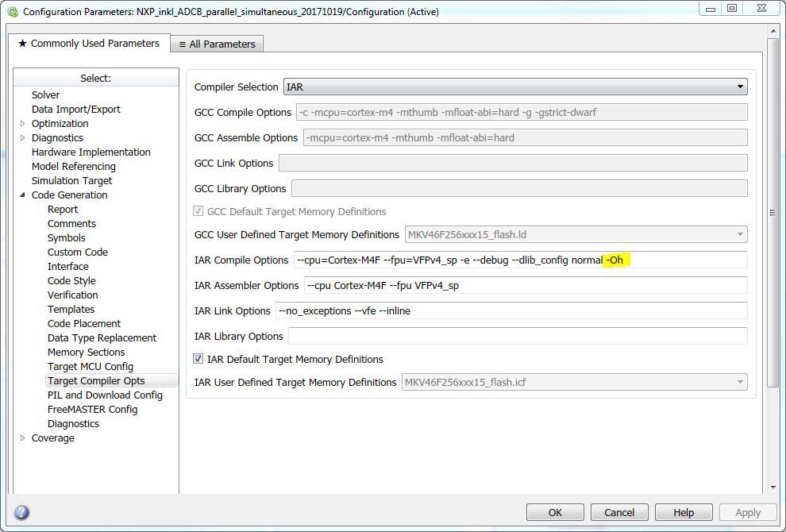Select Templates in the tree
Viewport: 786px width, 532px height.
coord(71,309)
